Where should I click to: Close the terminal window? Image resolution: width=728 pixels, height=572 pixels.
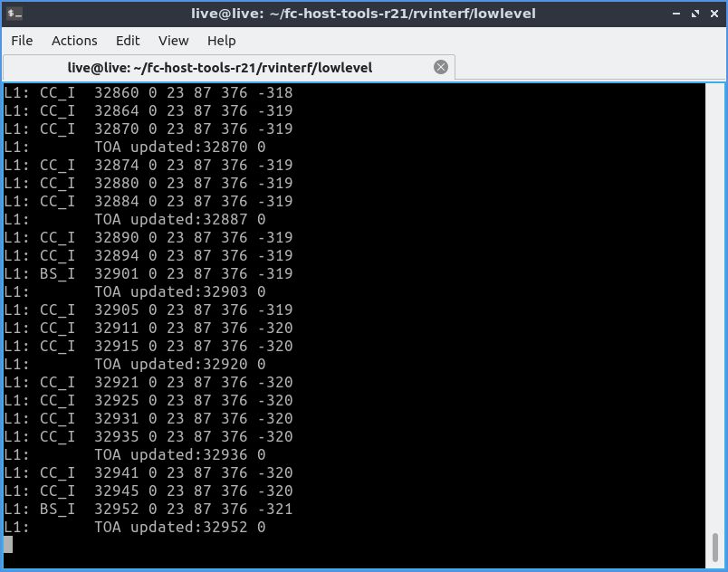click(x=714, y=14)
